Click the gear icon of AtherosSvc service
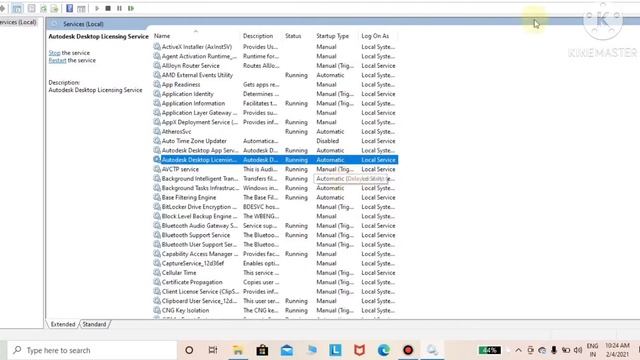640x360 pixels. [157, 131]
